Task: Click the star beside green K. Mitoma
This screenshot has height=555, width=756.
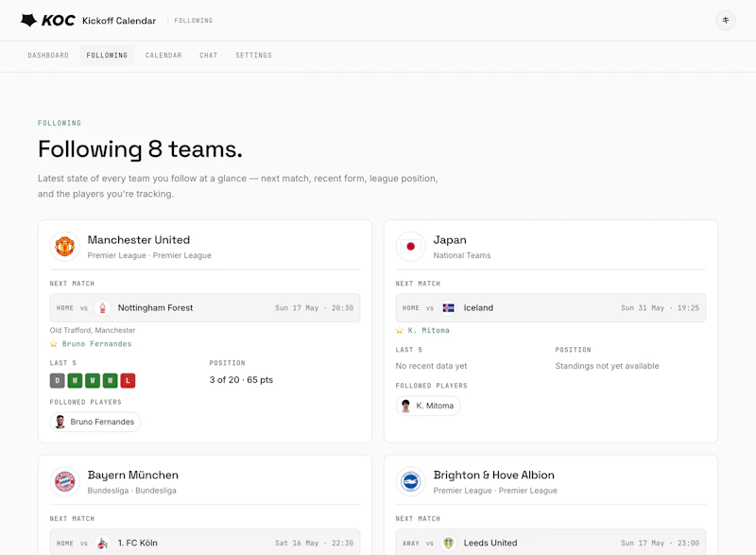Action: tap(399, 330)
